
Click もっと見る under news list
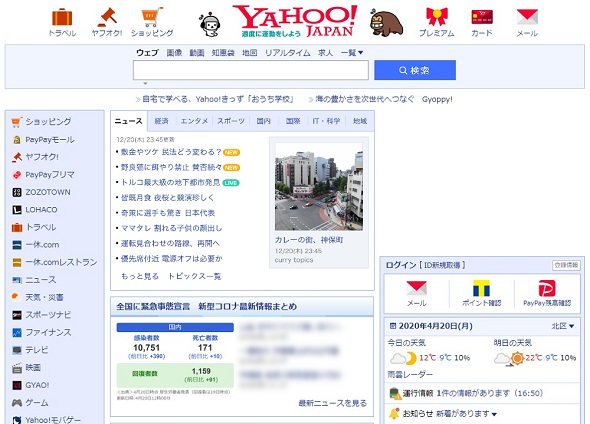coord(140,277)
